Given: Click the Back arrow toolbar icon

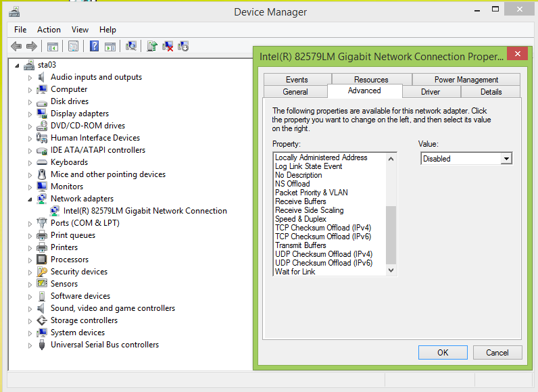Looking at the screenshot, I should click(16, 46).
